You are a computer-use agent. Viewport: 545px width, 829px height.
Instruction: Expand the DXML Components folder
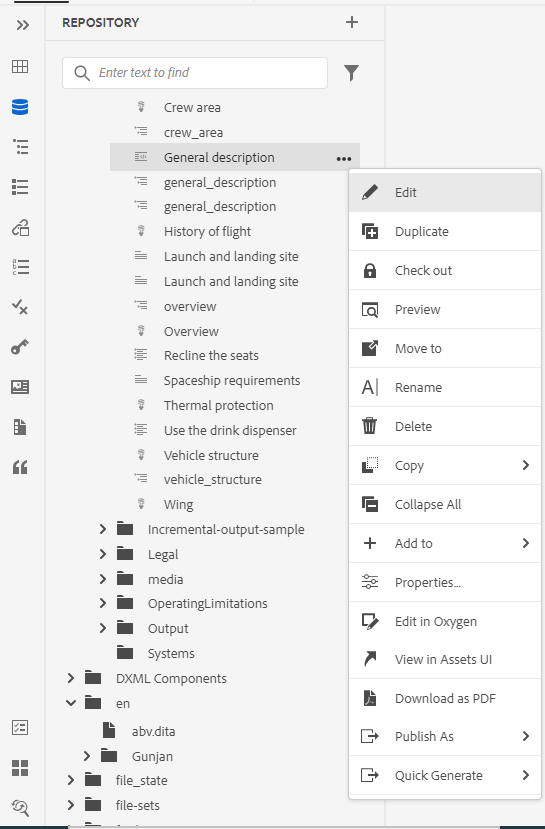tap(71, 678)
